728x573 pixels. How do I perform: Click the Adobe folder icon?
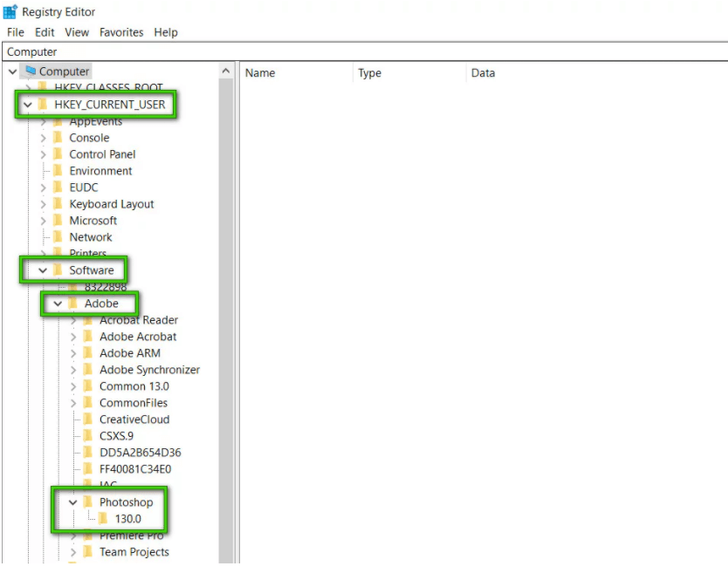point(73,303)
